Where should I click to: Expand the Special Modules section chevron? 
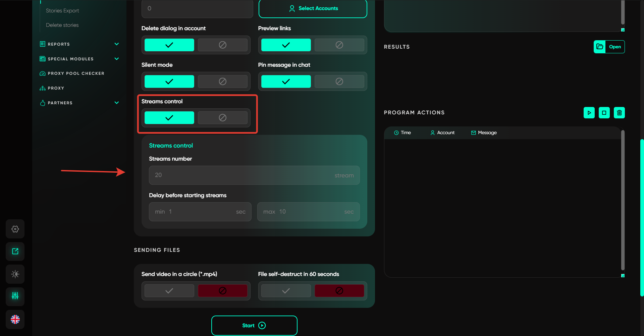117,59
